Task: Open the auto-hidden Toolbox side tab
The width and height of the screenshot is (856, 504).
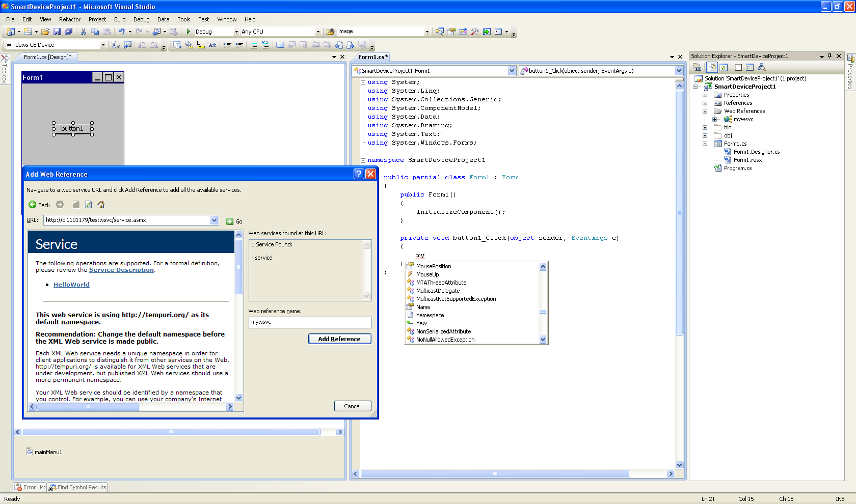Action: [5, 69]
